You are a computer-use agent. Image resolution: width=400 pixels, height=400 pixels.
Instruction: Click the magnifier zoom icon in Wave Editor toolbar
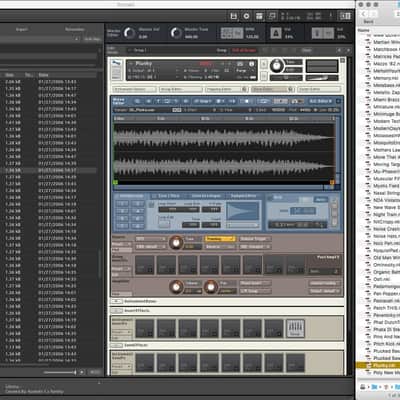137,101
